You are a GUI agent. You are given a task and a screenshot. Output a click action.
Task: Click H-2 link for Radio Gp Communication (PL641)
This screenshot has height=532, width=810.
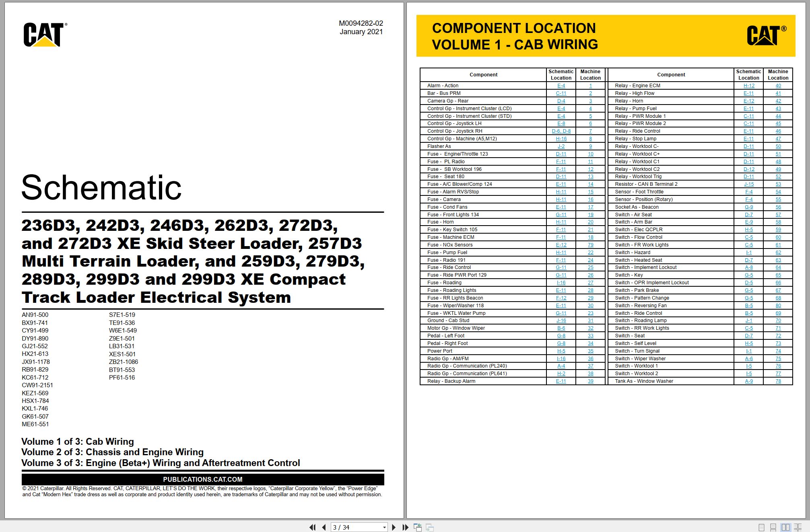561,374
